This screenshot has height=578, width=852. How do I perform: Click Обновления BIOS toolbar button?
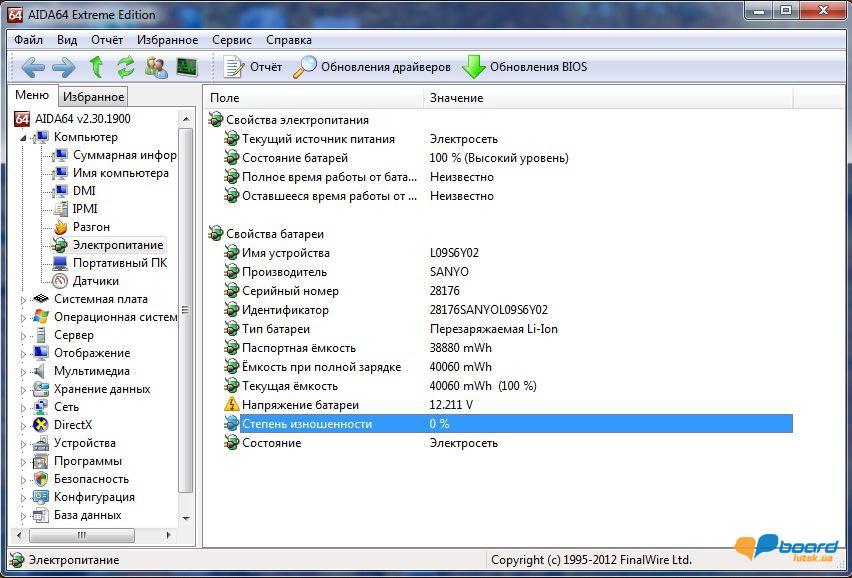click(525, 67)
